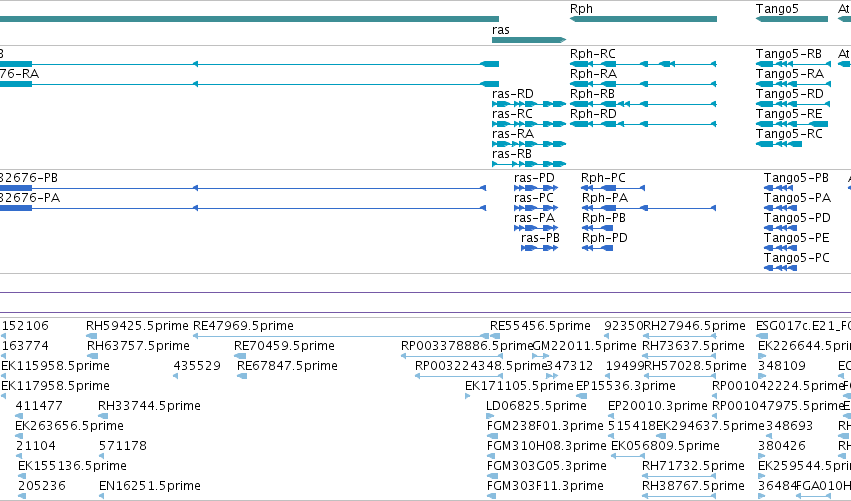Select the ras gene label
This screenshot has width=851, height=501.
click(x=501, y=30)
